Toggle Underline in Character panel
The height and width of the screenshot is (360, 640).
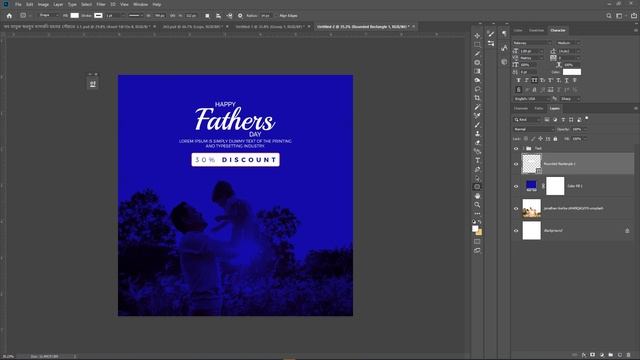[567, 80]
